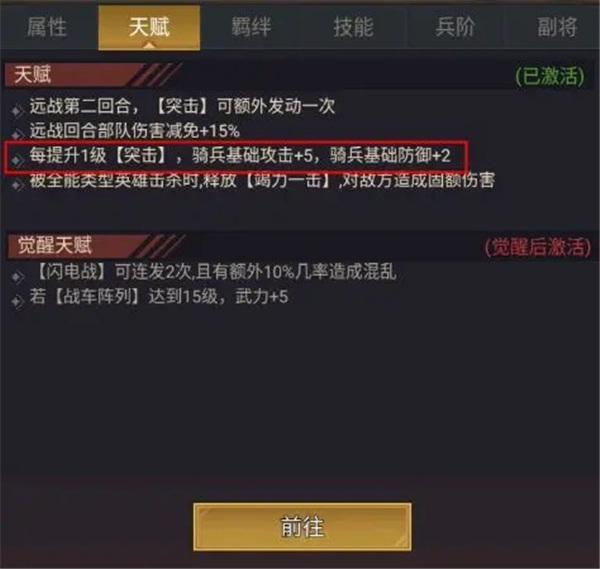The image size is (600, 569).
Task: Open the 兵阶 tab
Action: click(455, 27)
